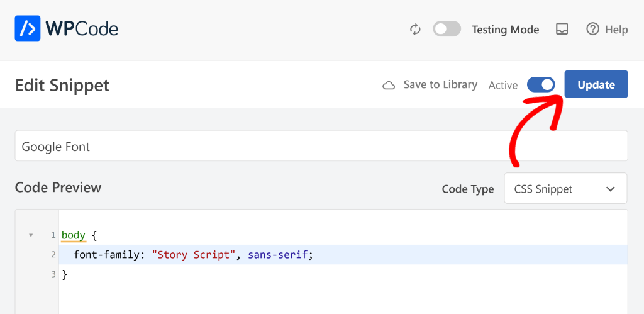Click line number 2 in gutter
This screenshot has width=644, height=314.
[x=53, y=255]
